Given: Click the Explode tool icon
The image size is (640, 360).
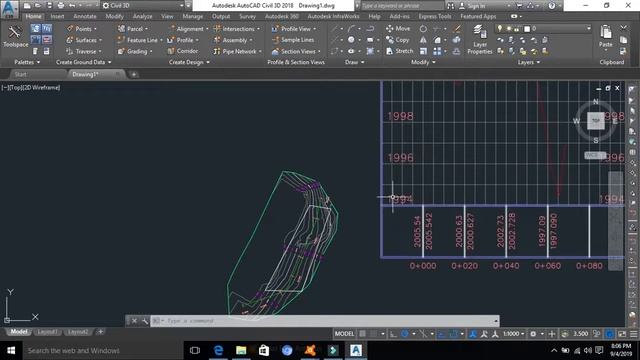Looking at the screenshot, I should click(457, 40).
